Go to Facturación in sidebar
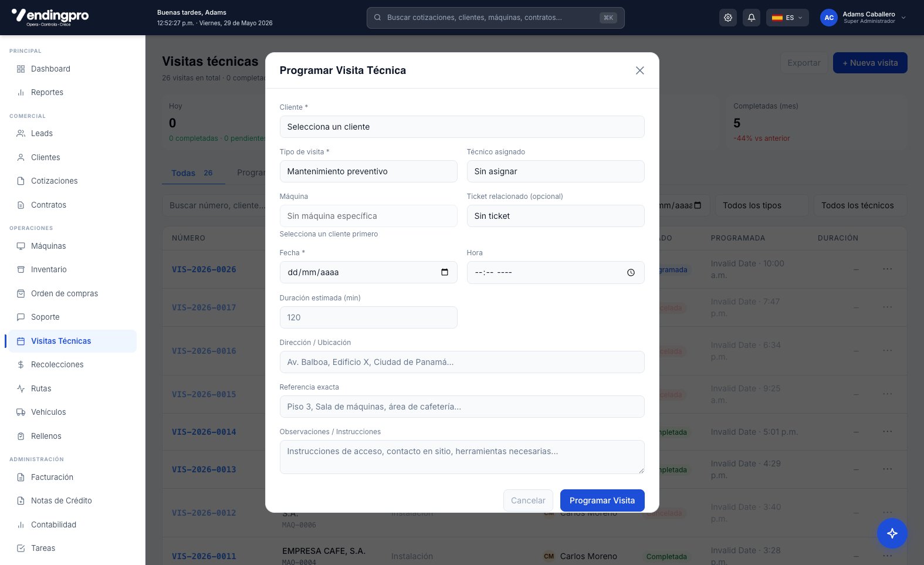 (71, 477)
